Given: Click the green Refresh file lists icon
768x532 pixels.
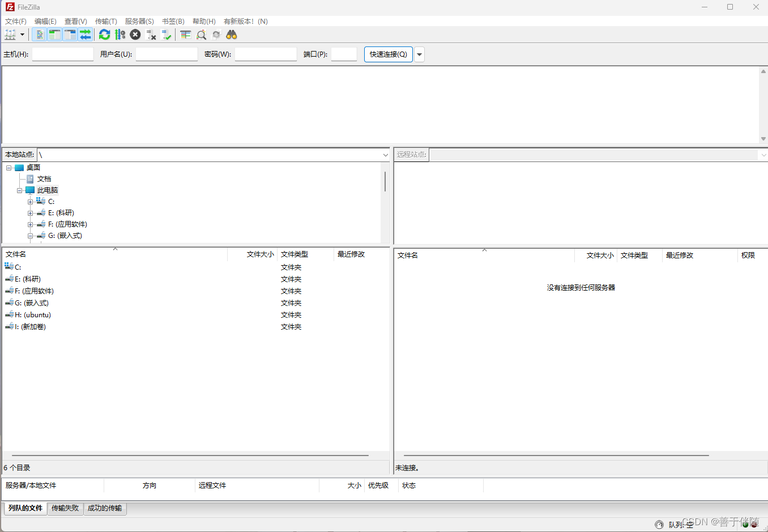Looking at the screenshot, I should pyautogui.click(x=104, y=35).
